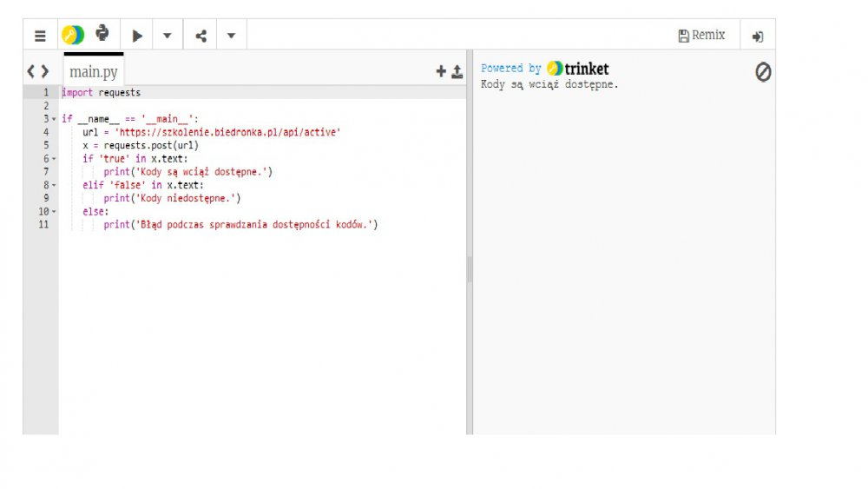The image size is (868, 489).
Task: Add a new file with plus icon
Action: coord(441,72)
